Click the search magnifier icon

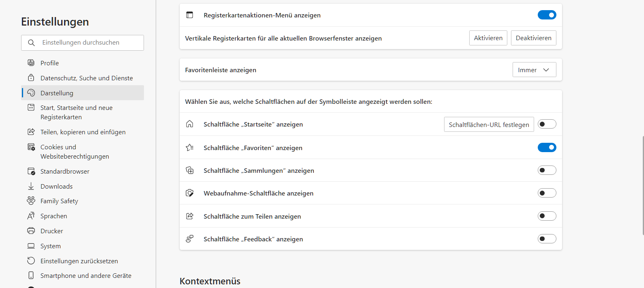pyautogui.click(x=31, y=43)
